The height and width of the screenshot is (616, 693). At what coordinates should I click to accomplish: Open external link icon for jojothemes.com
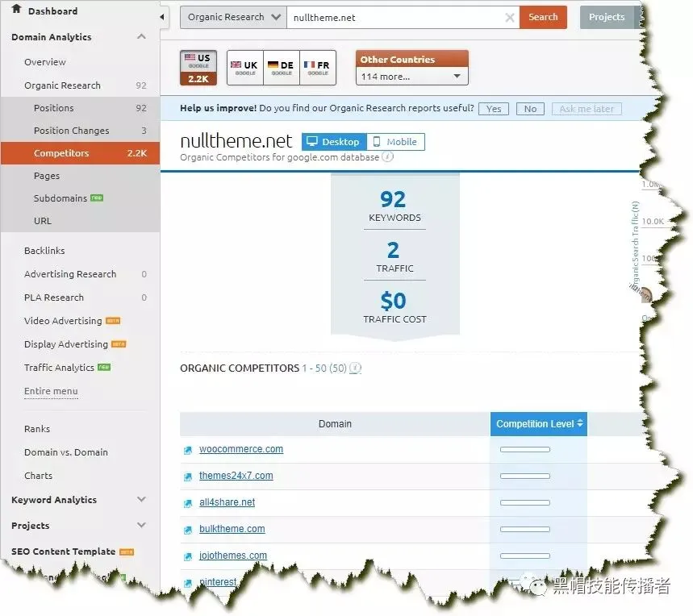188,556
